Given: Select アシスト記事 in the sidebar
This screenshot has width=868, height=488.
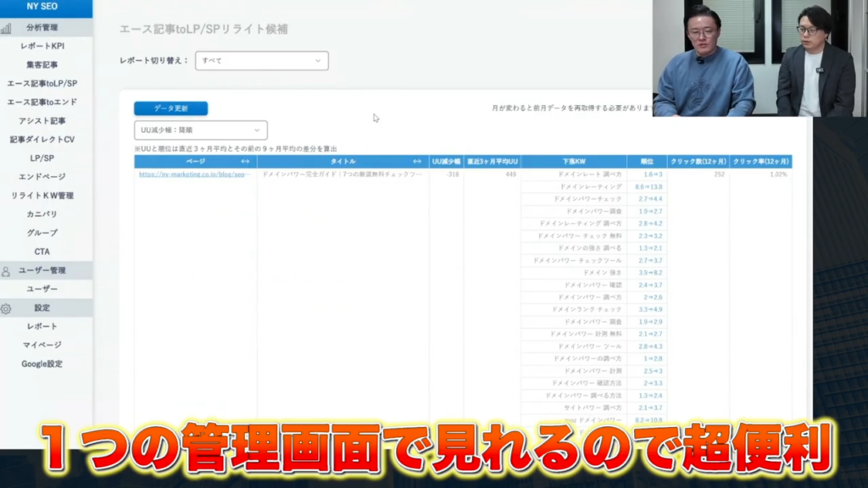Looking at the screenshot, I should pos(42,120).
